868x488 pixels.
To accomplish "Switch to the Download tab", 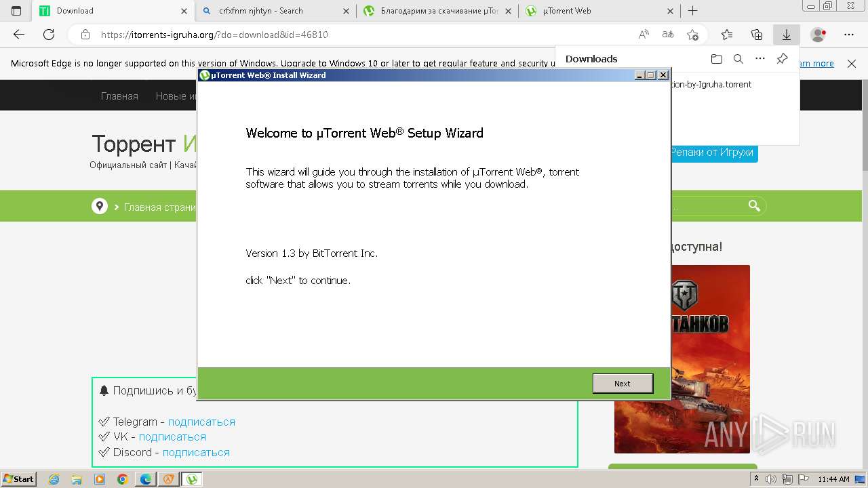I will pos(114,11).
